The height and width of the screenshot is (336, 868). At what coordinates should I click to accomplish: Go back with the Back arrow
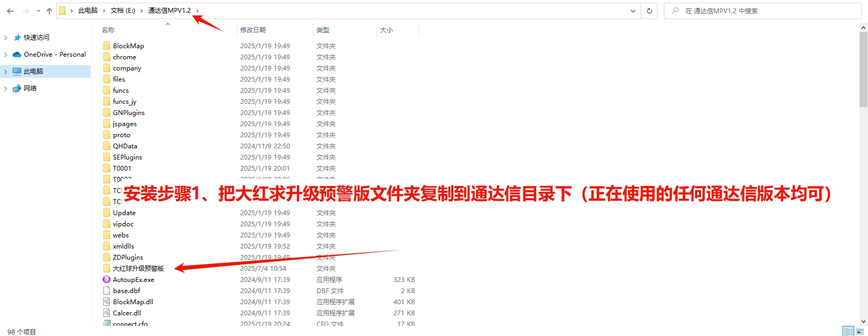(x=10, y=11)
